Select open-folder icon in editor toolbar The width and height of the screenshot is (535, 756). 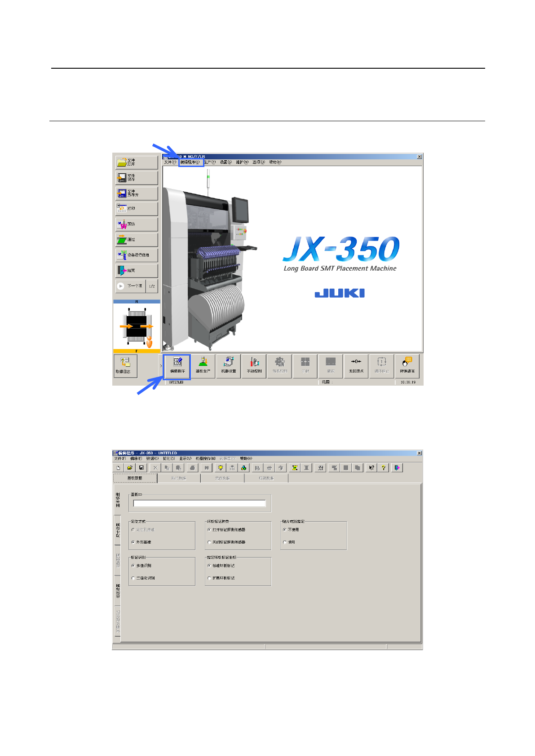[x=130, y=468]
